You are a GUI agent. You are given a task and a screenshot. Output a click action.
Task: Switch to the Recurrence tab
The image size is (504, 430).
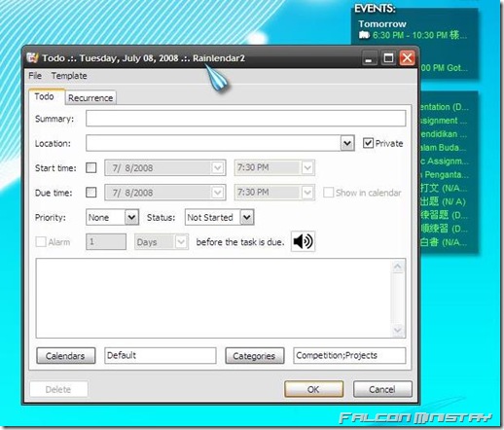tap(90, 97)
